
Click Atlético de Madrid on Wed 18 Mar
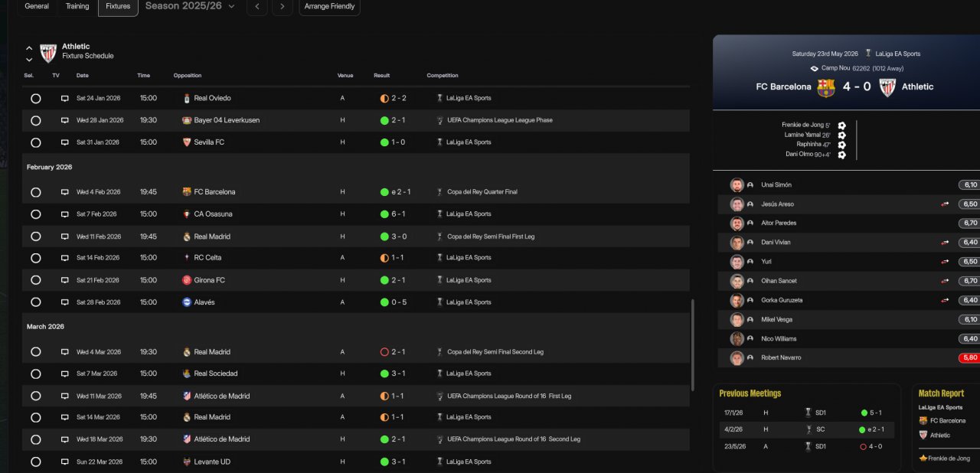point(221,439)
